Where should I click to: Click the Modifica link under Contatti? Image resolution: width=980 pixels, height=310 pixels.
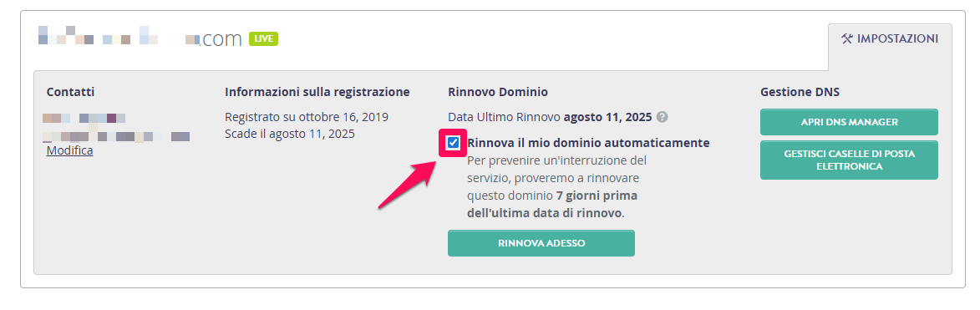70,150
